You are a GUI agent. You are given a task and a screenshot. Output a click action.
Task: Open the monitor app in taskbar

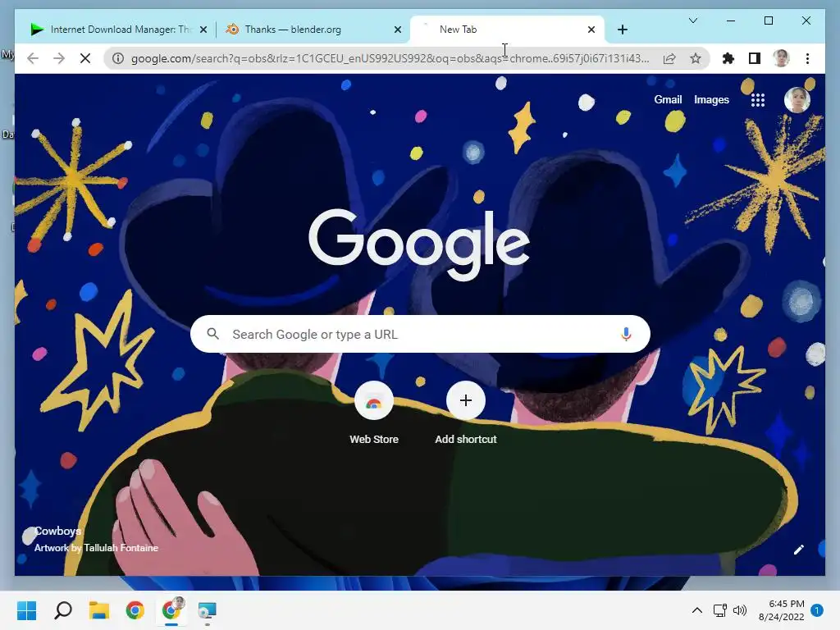pyautogui.click(x=207, y=610)
